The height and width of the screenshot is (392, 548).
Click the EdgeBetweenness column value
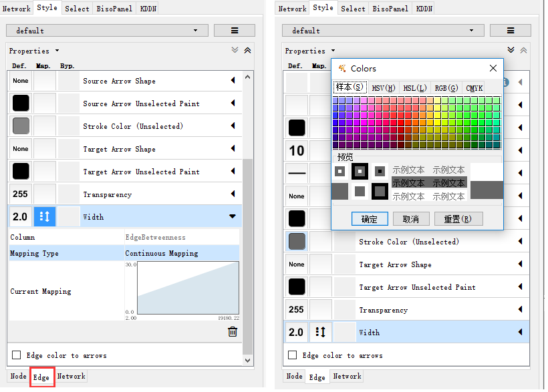182,237
